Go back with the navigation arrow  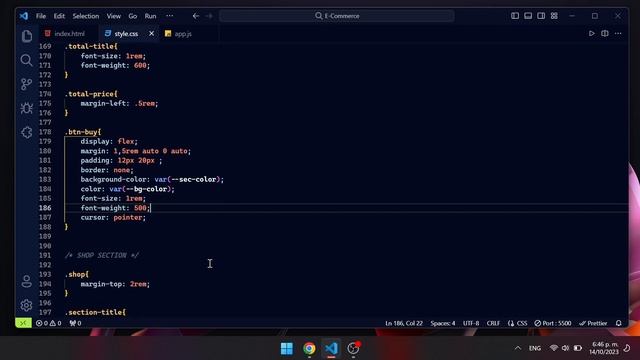tap(196, 16)
